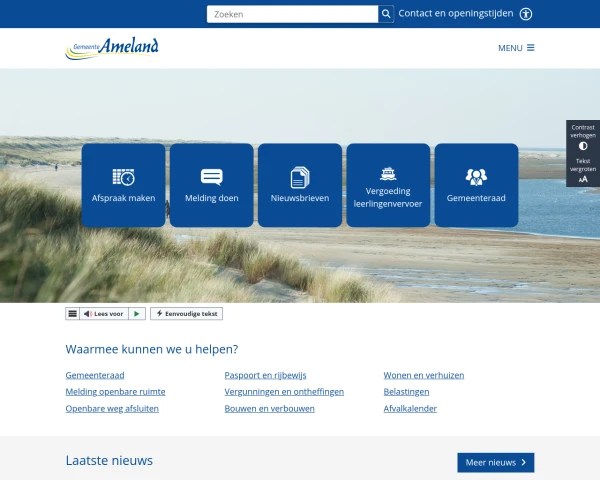This screenshot has height=480, width=600.
Task: Open Vergoeding leerlingenvervoer tile
Action: [388, 185]
